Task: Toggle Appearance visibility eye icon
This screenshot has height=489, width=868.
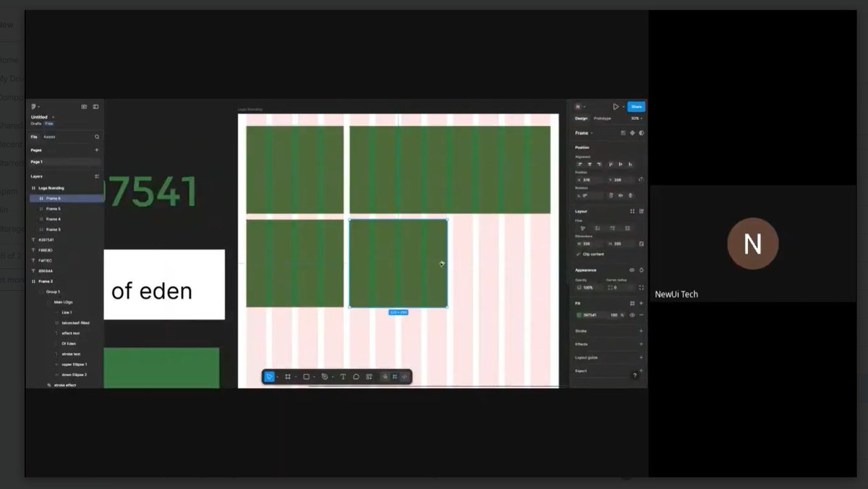Action: (631, 270)
